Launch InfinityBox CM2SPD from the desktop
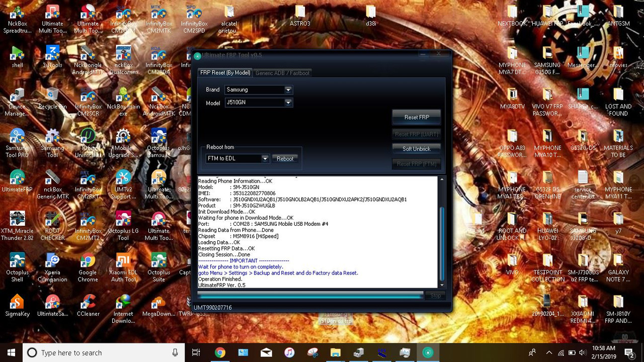 click(194, 19)
